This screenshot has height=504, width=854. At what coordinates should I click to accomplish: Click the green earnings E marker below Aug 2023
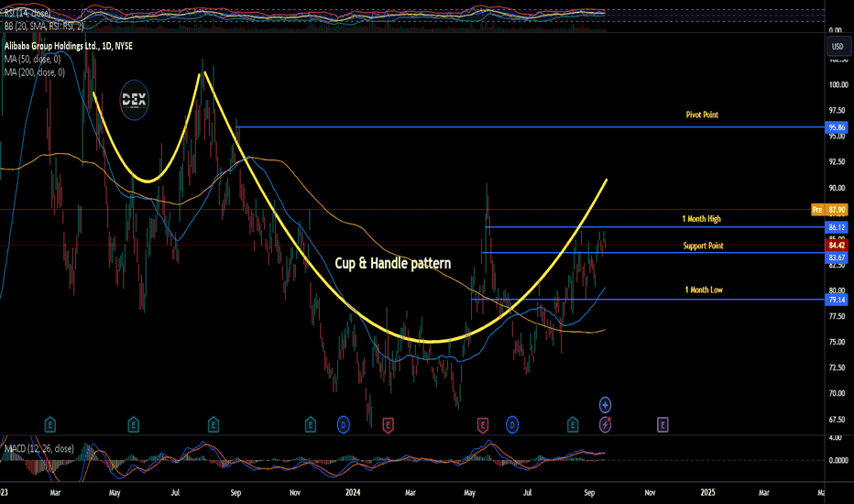pos(213,424)
